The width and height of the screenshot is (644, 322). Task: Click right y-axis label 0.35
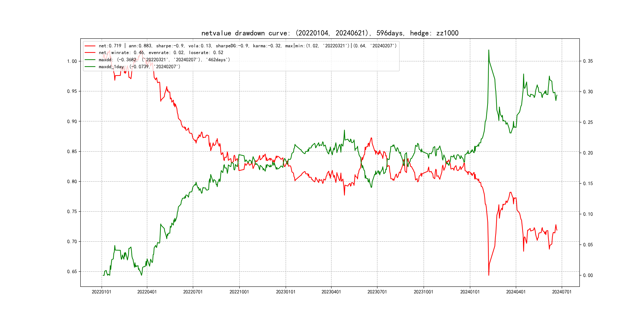588,61
